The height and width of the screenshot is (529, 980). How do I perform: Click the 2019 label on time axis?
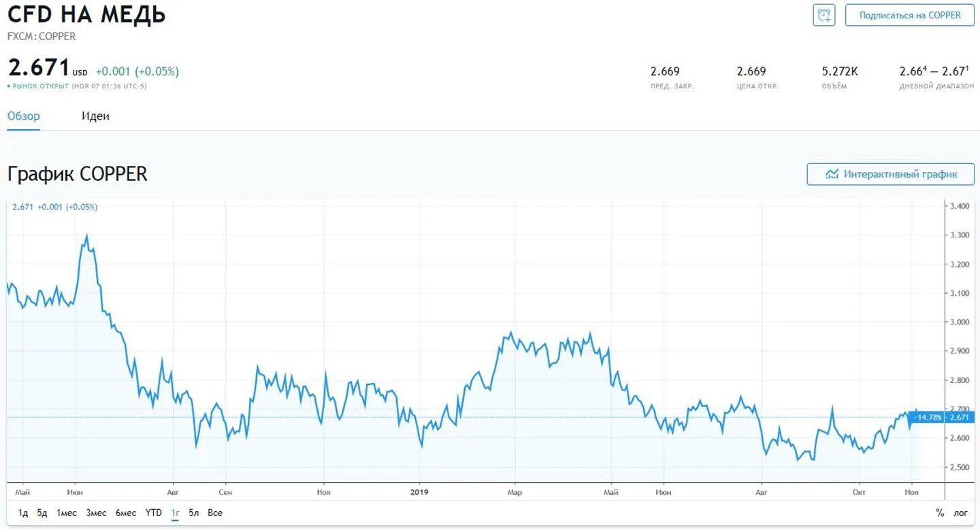[x=420, y=492]
